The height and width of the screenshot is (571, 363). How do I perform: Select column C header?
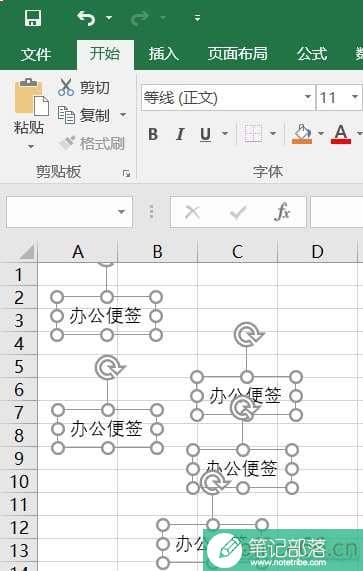237,252
